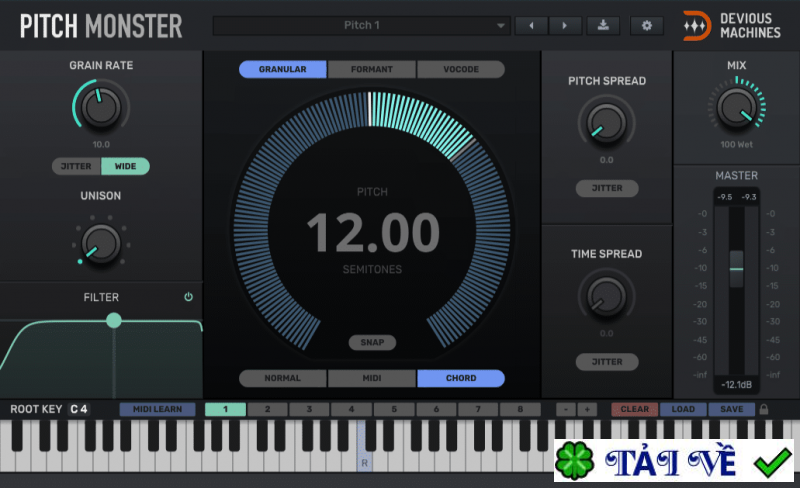Select chord slot 4
This screenshot has height=488, width=800.
pos(352,409)
